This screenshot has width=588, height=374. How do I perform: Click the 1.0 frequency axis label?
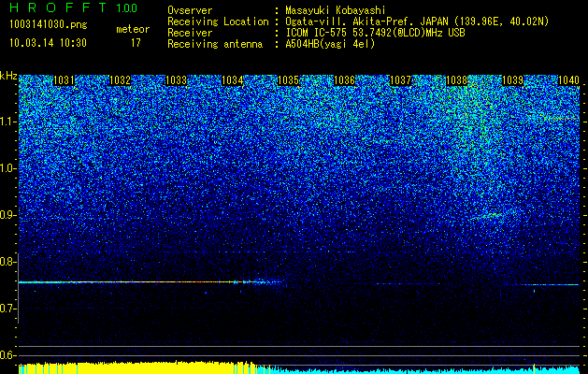tap(8, 168)
